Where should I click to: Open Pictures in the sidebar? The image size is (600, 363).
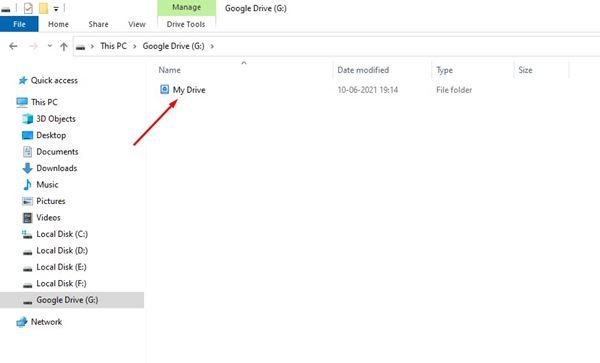tap(51, 201)
